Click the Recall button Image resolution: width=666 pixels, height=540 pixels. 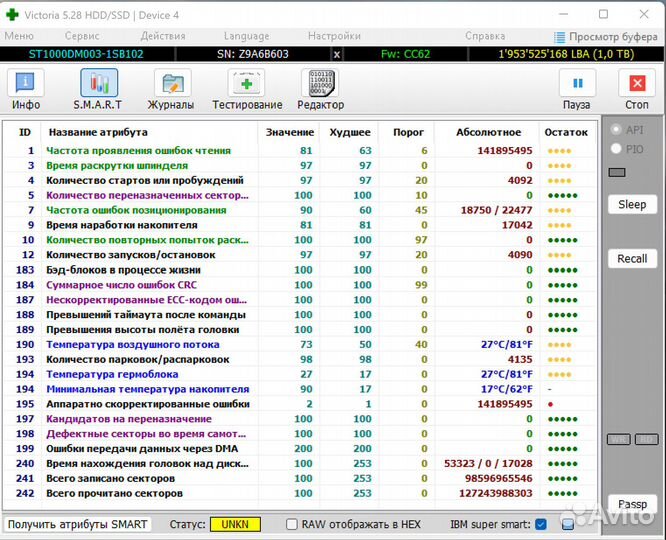(x=632, y=258)
